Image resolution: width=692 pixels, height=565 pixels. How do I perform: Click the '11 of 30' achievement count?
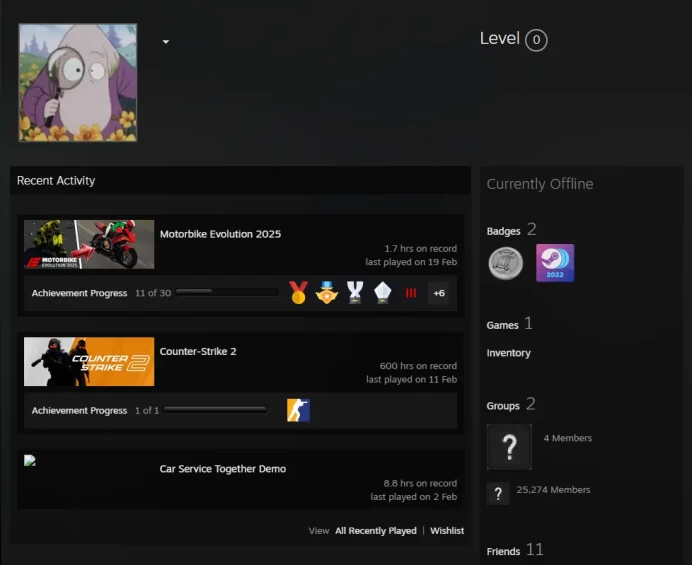click(x=153, y=293)
